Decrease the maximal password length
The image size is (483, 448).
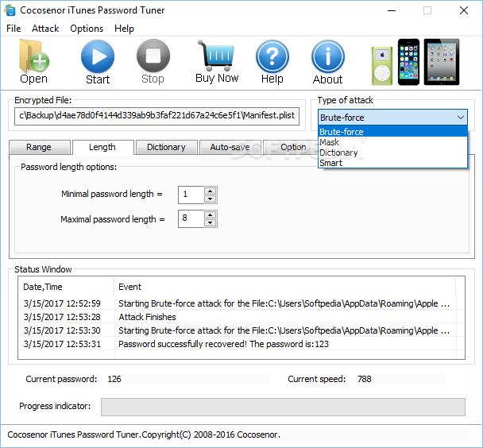210,222
